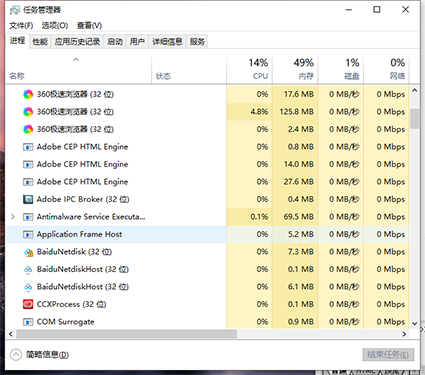Click the vertical scrollbar down arrow

[415, 323]
